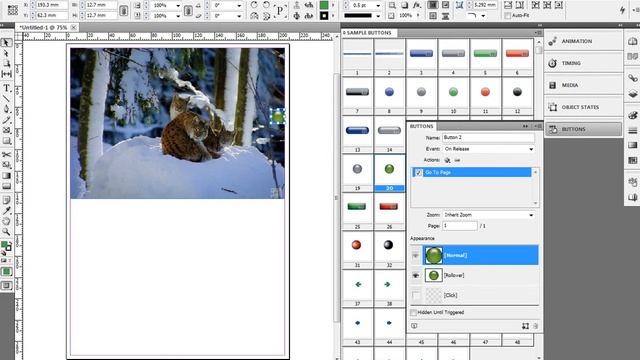The image size is (640, 360).
Task: Select the Normal appearance state
Action: click(481, 255)
